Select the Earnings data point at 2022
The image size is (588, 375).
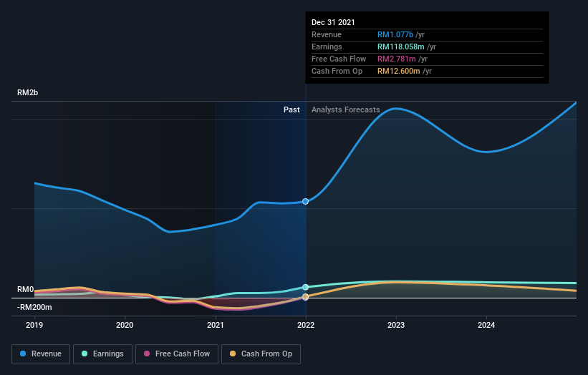click(306, 287)
